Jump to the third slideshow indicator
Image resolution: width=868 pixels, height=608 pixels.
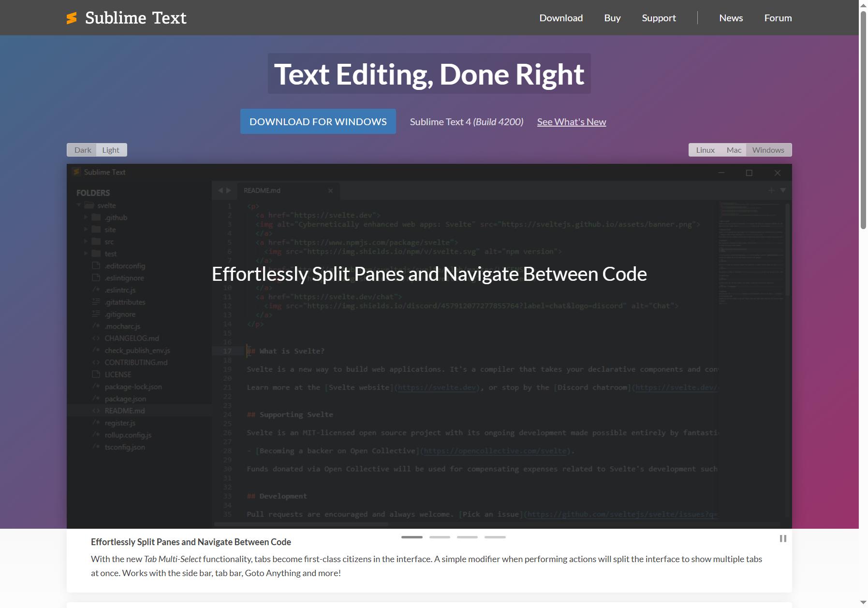(x=467, y=537)
